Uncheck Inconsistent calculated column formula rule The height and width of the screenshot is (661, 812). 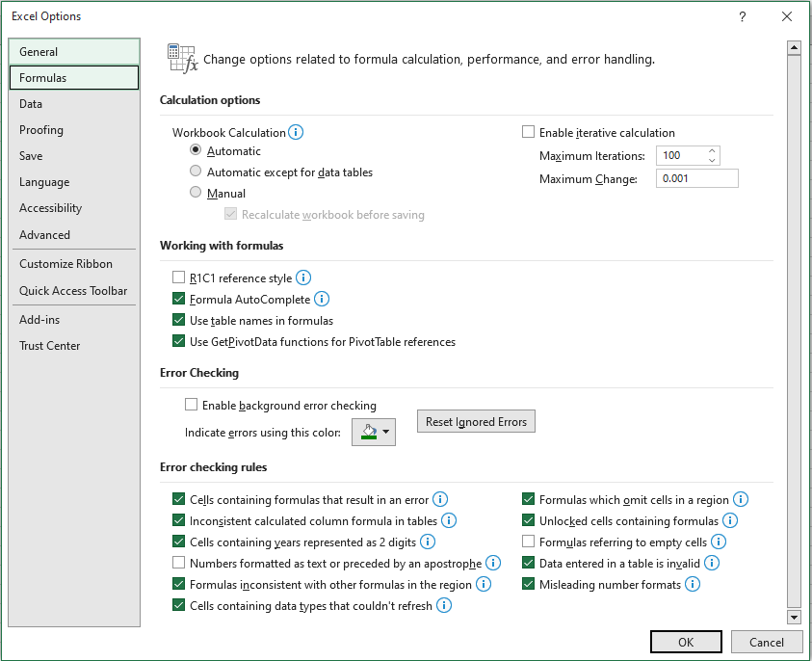(x=178, y=520)
